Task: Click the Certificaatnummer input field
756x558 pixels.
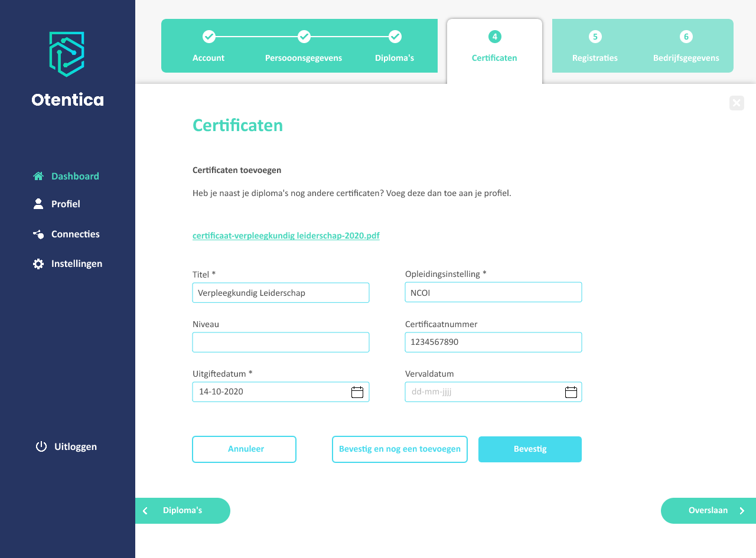Action: click(493, 342)
